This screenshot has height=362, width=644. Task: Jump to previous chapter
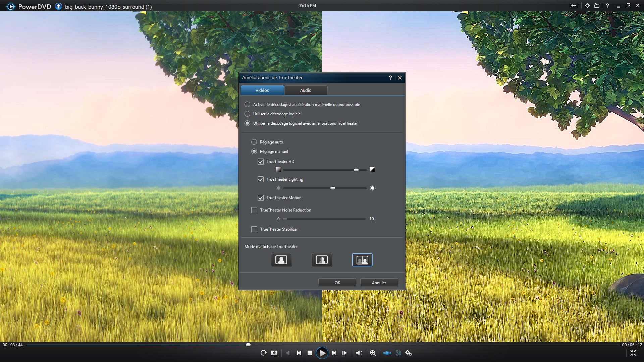coord(299,353)
